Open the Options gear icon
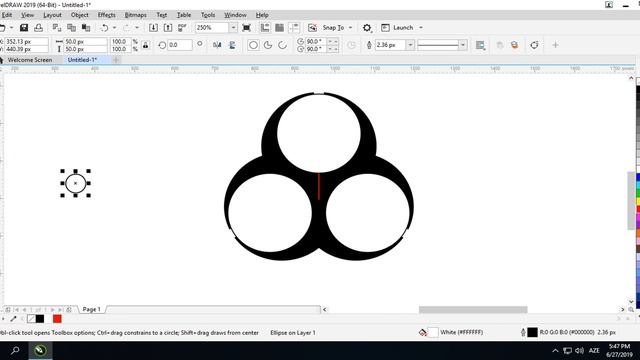 pyautogui.click(x=367, y=28)
